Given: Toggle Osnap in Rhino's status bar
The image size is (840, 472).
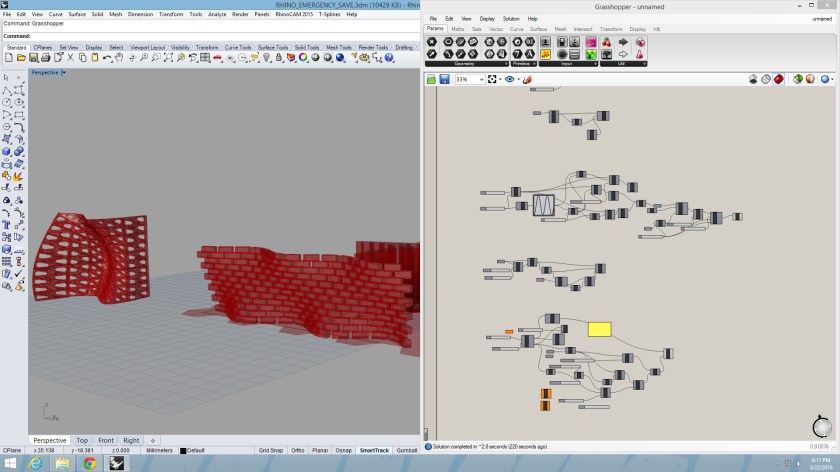Looking at the screenshot, I should 343,450.
